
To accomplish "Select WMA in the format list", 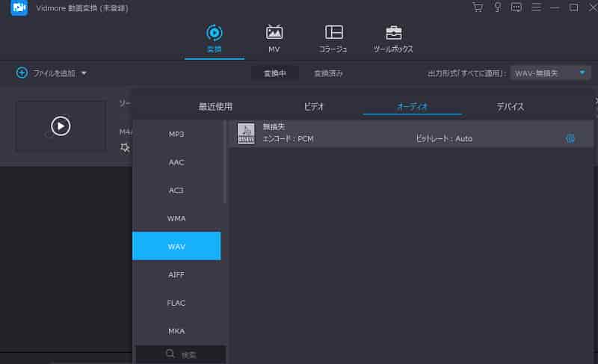I will pyautogui.click(x=176, y=218).
